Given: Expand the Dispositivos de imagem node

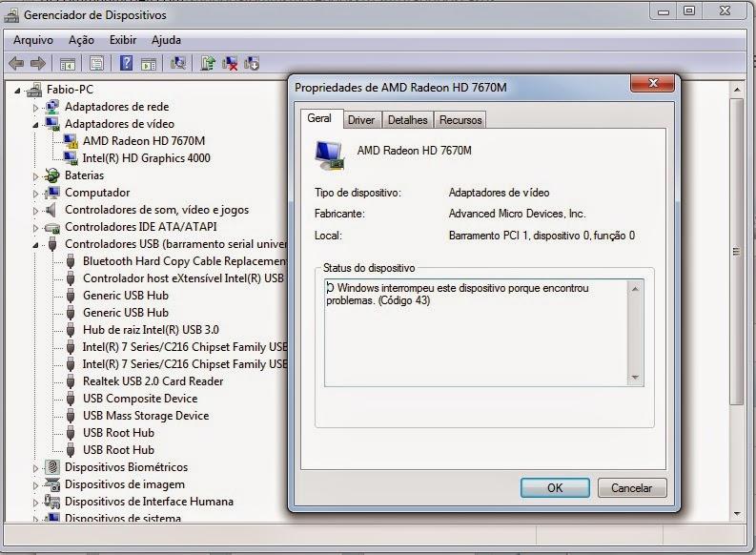Looking at the screenshot, I should point(35,485).
